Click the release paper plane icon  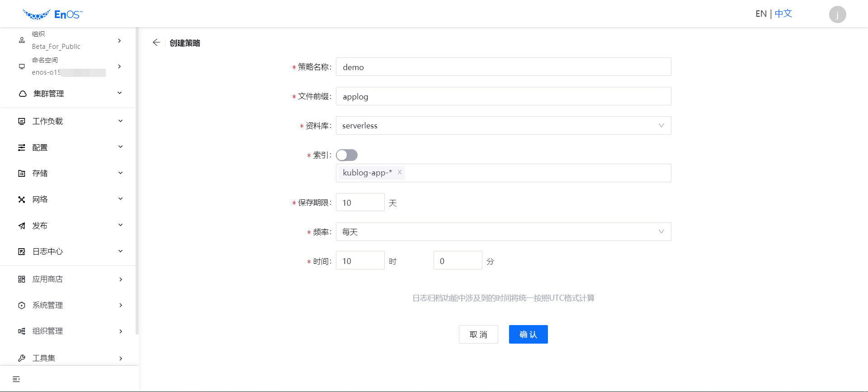pos(22,226)
